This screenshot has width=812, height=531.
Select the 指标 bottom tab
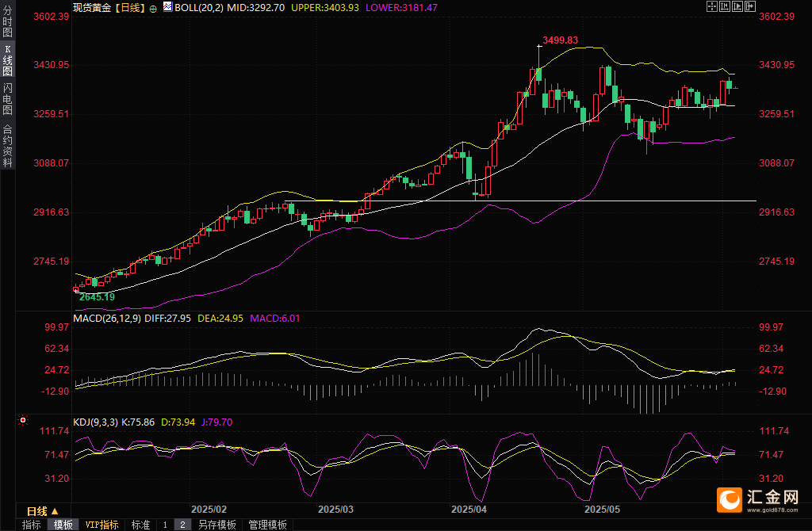(32, 525)
